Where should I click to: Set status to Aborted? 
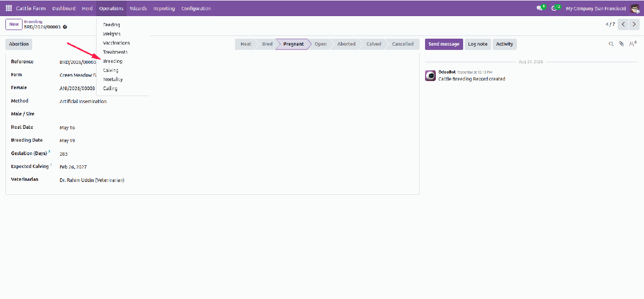pyautogui.click(x=346, y=44)
